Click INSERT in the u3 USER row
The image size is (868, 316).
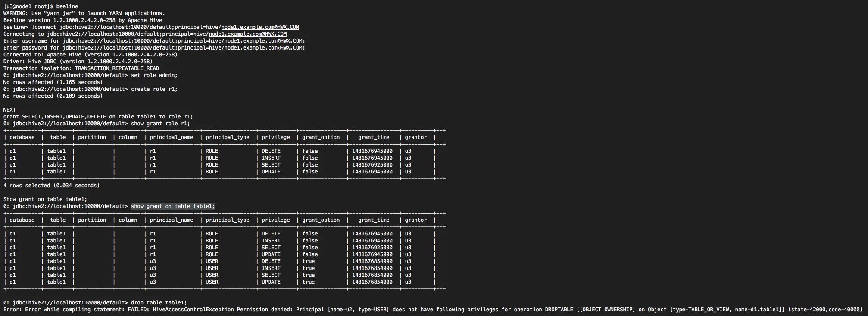[x=271, y=268]
